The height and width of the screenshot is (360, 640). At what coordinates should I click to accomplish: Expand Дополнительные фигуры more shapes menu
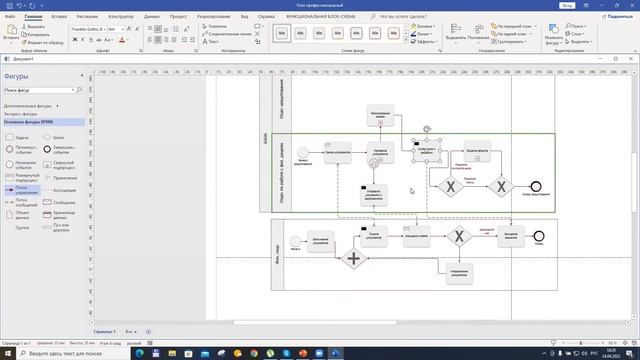click(x=31, y=106)
